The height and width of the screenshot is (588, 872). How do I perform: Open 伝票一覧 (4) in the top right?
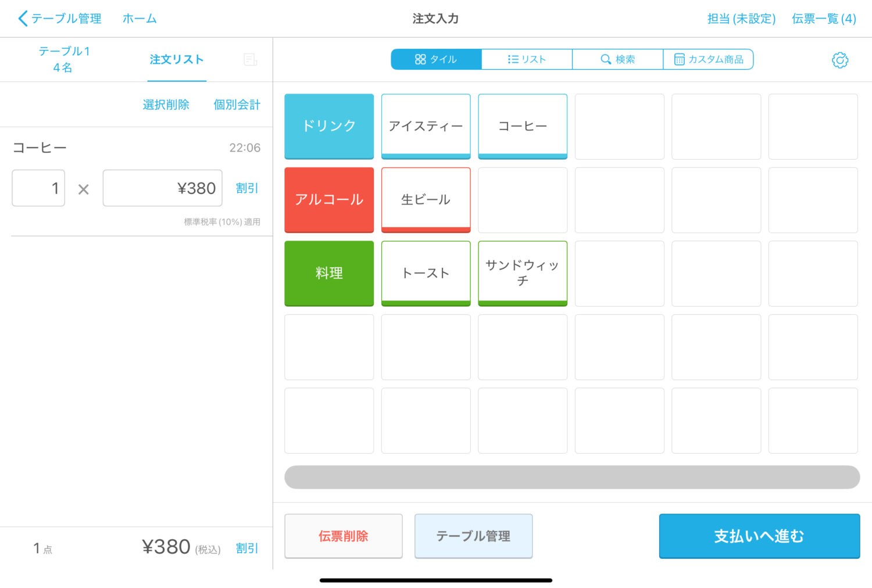[x=824, y=18]
